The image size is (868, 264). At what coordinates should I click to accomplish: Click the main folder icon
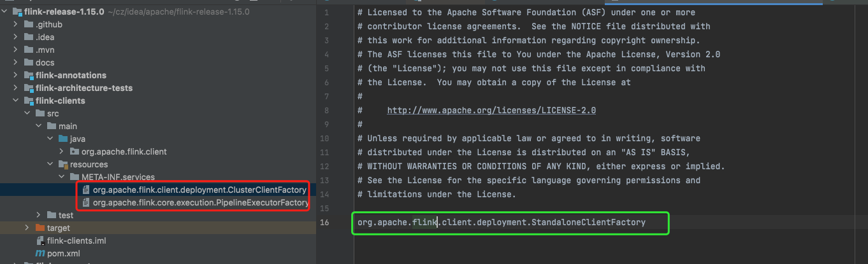pos(52,126)
